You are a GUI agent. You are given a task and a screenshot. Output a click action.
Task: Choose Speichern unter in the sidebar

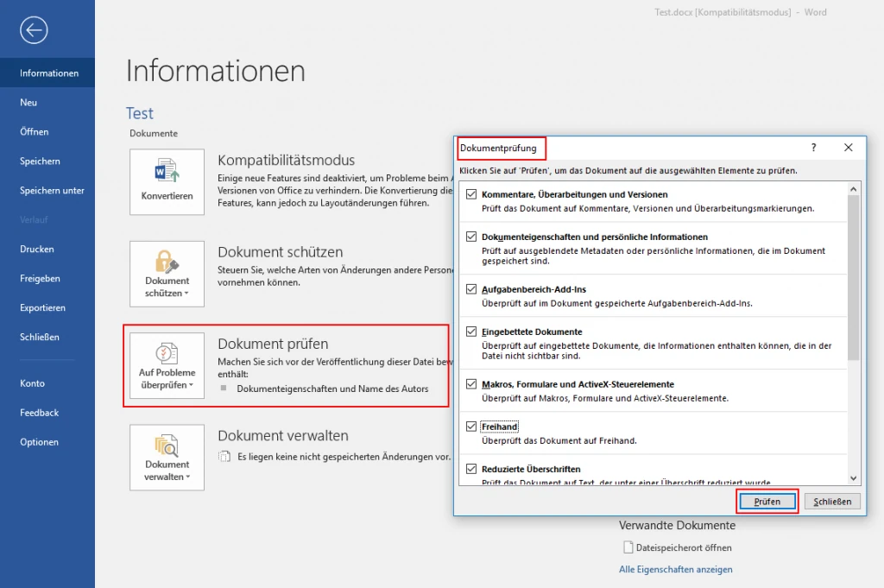click(x=47, y=191)
